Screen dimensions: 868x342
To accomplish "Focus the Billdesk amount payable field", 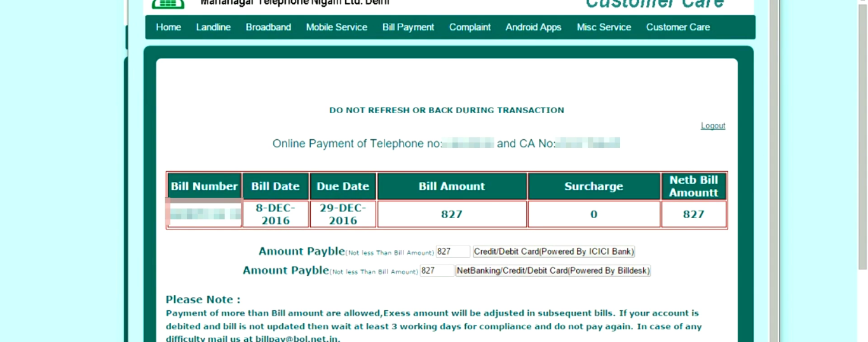I will coord(437,271).
